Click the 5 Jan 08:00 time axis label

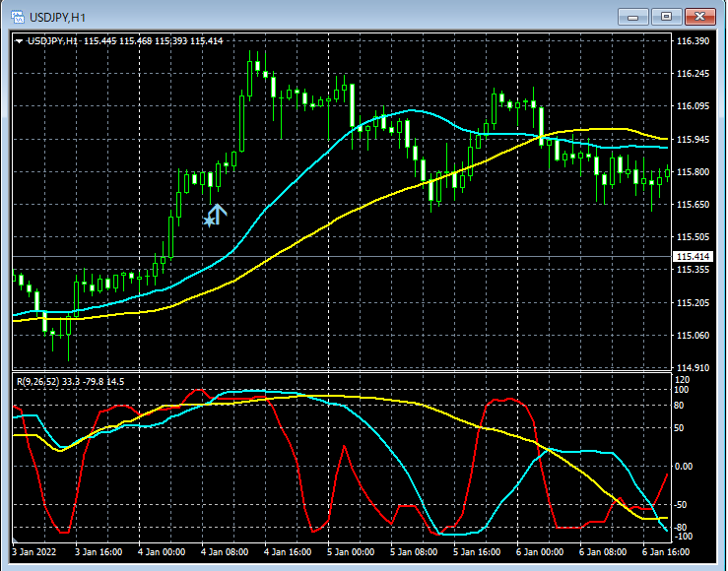(x=413, y=552)
